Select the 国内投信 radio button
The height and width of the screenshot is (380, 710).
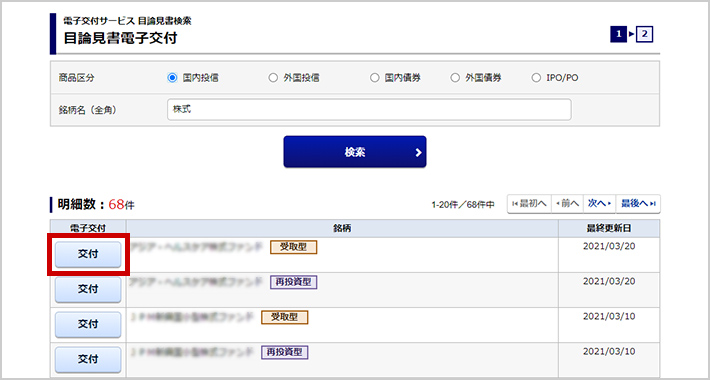click(172, 78)
